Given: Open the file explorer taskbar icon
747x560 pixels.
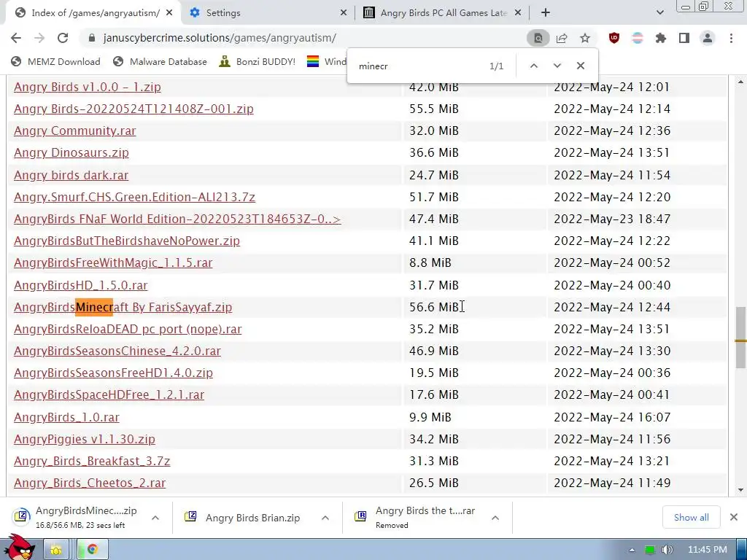Looking at the screenshot, I should tap(56, 550).
